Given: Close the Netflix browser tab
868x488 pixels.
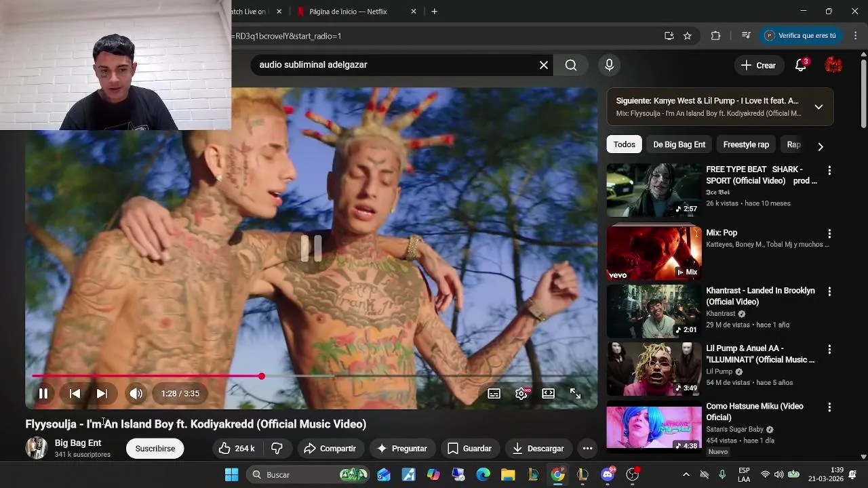Looking at the screenshot, I should click(x=414, y=12).
